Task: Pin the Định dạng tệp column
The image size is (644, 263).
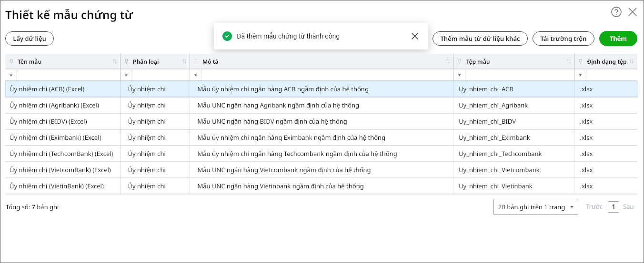Action: click(581, 62)
